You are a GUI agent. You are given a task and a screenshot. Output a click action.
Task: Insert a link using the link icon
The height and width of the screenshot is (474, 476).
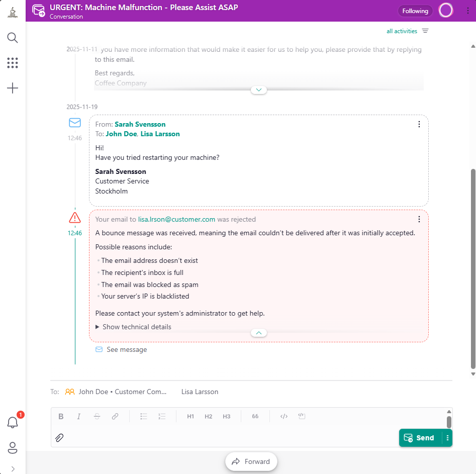pyautogui.click(x=115, y=416)
